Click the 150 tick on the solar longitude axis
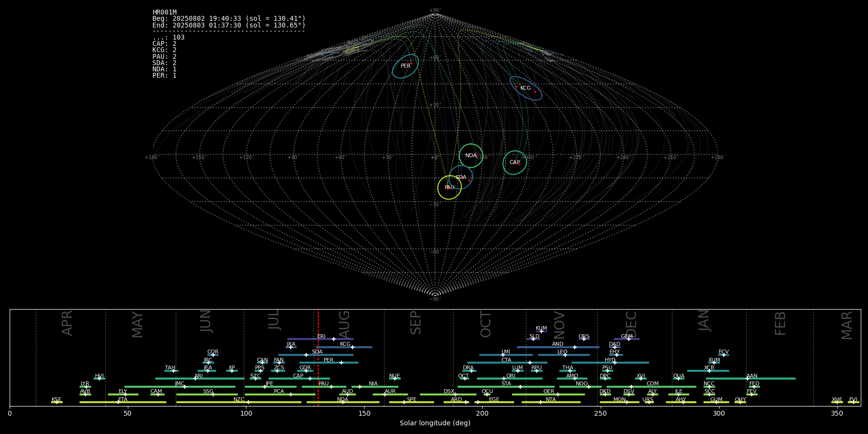The height and width of the screenshot is (434, 868). [x=364, y=413]
